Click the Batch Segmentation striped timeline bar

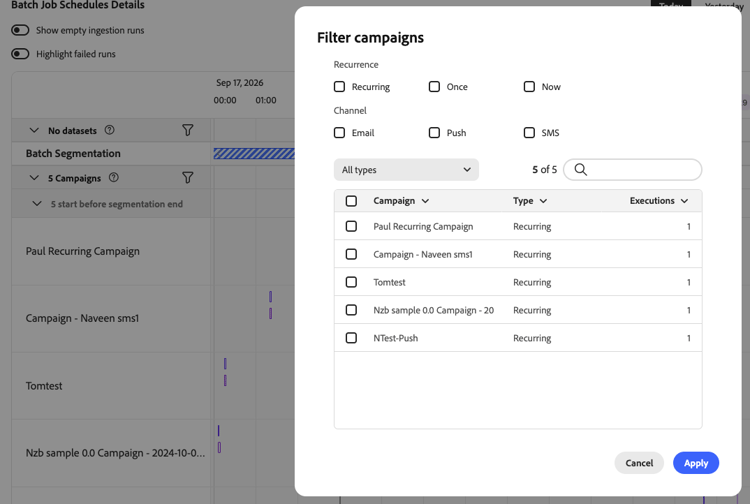coord(254,153)
